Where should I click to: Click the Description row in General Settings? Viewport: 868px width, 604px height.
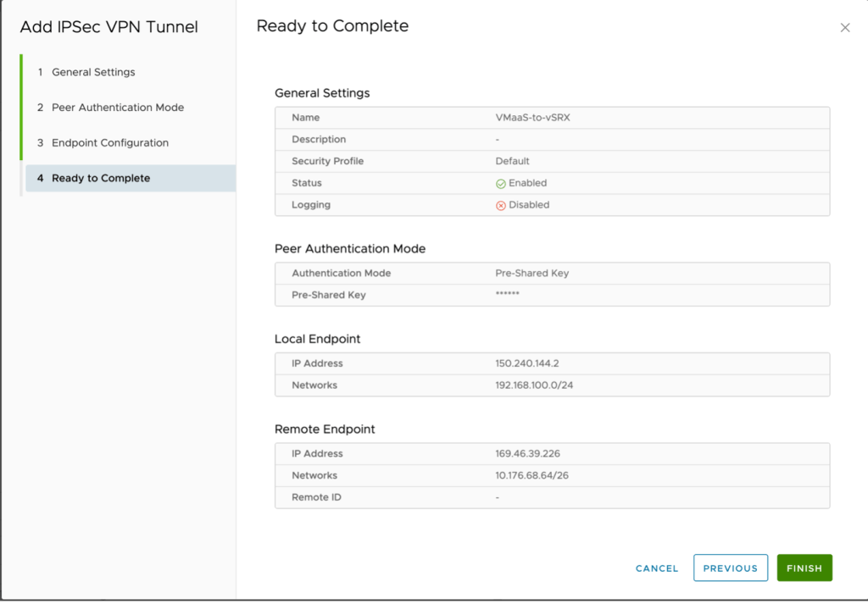(x=551, y=140)
